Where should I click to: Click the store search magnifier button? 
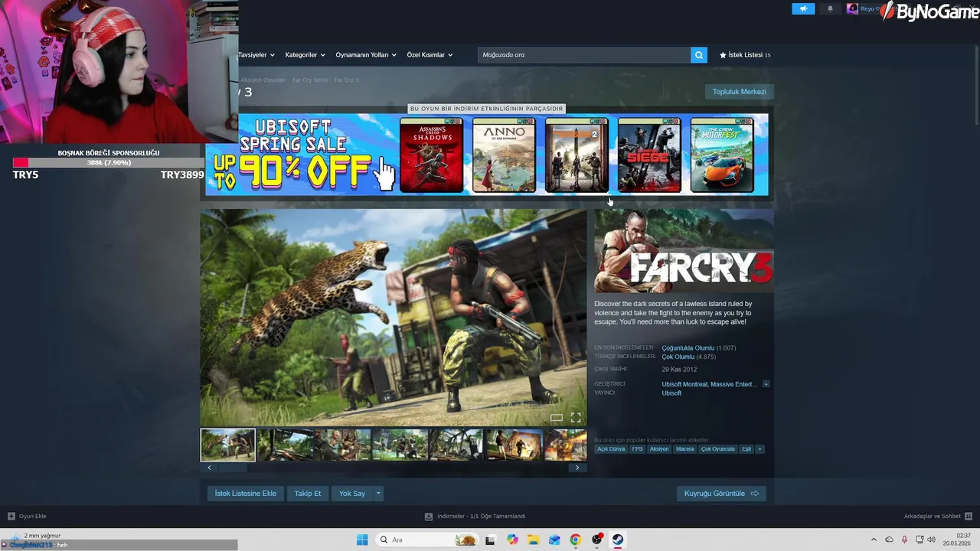(x=698, y=55)
